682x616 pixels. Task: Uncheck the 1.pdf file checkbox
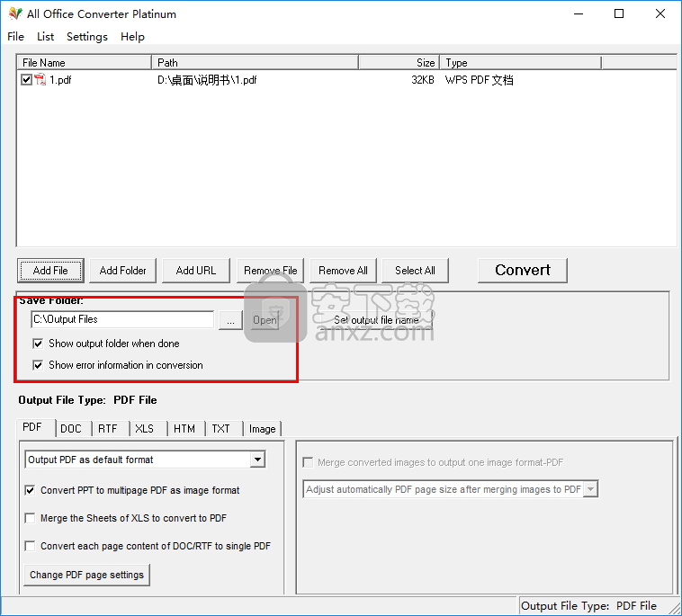point(26,79)
